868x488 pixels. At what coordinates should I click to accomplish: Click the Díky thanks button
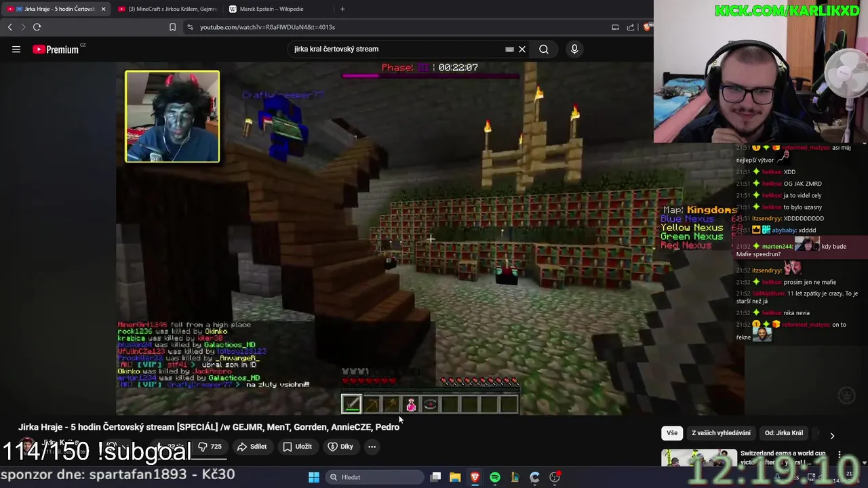340,447
